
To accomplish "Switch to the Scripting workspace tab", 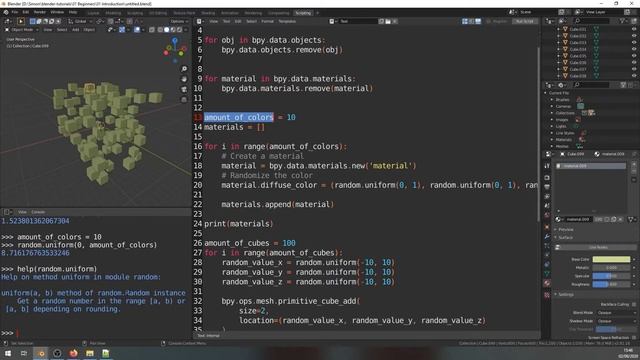I will (x=303, y=13).
